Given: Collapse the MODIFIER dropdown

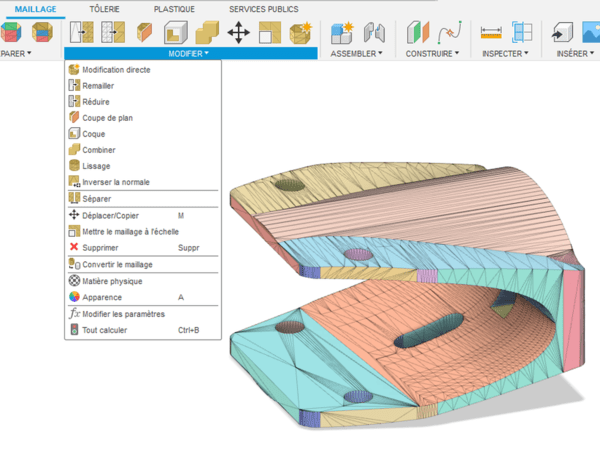Looking at the screenshot, I should tap(191, 53).
